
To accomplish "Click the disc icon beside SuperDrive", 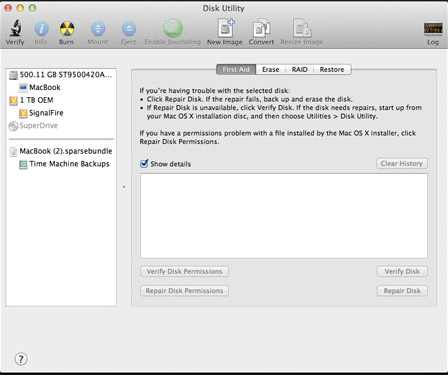I will coord(13,126).
